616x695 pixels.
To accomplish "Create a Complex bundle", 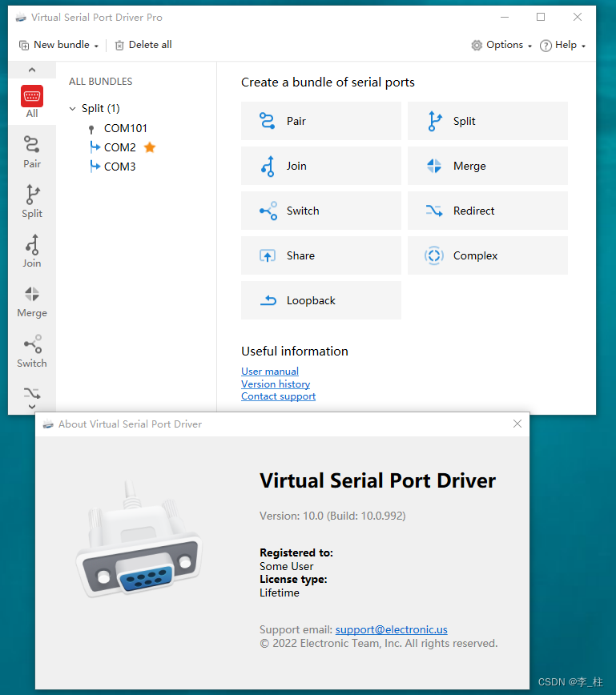I will [x=487, y=255].
